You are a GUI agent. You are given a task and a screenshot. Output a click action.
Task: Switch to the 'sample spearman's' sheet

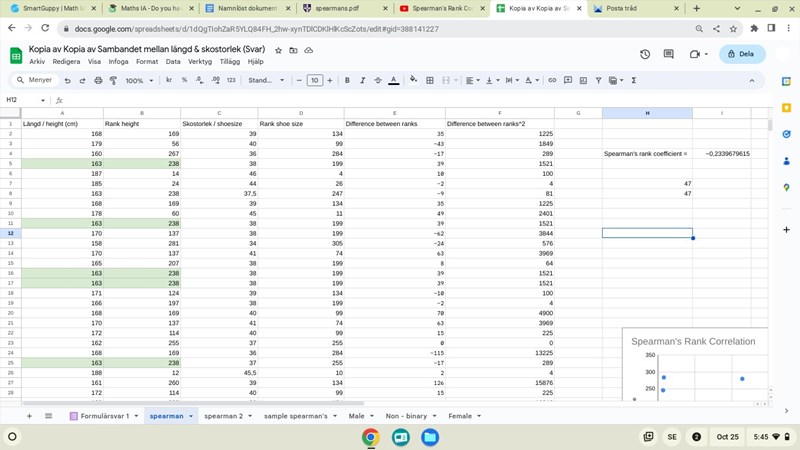pyautogui.click(x=295, y=416)
